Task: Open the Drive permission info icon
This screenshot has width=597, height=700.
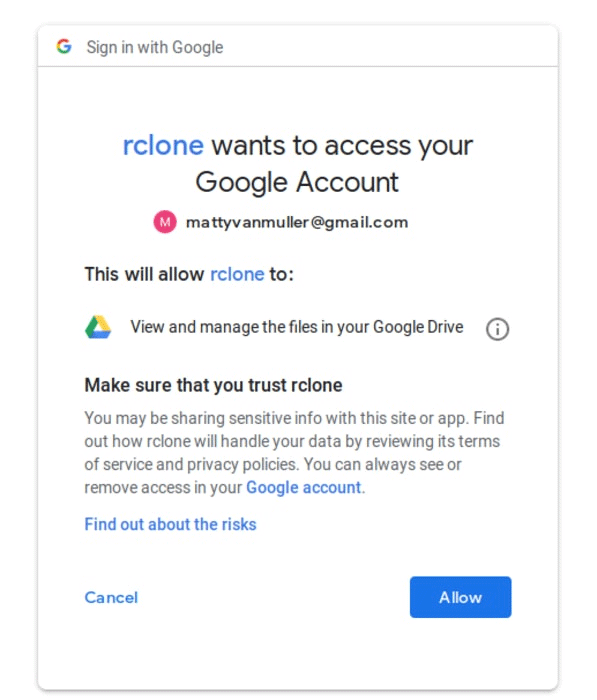Action: coord(497,329)
